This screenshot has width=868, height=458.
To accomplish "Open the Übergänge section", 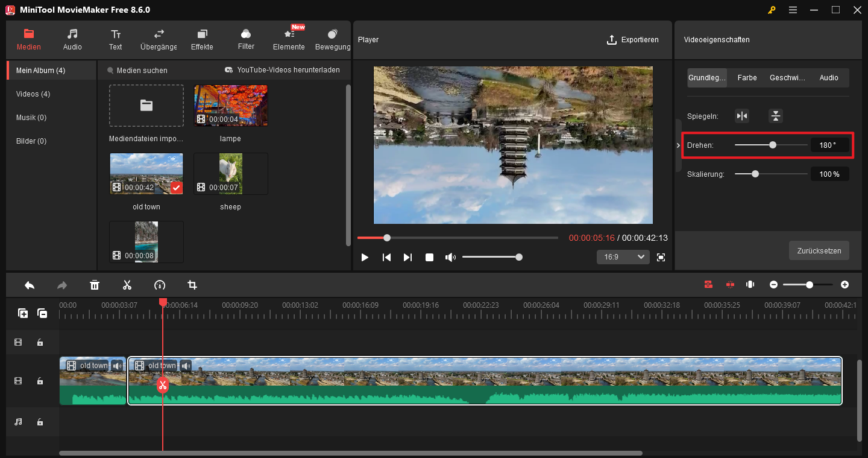I will (158, 39).
